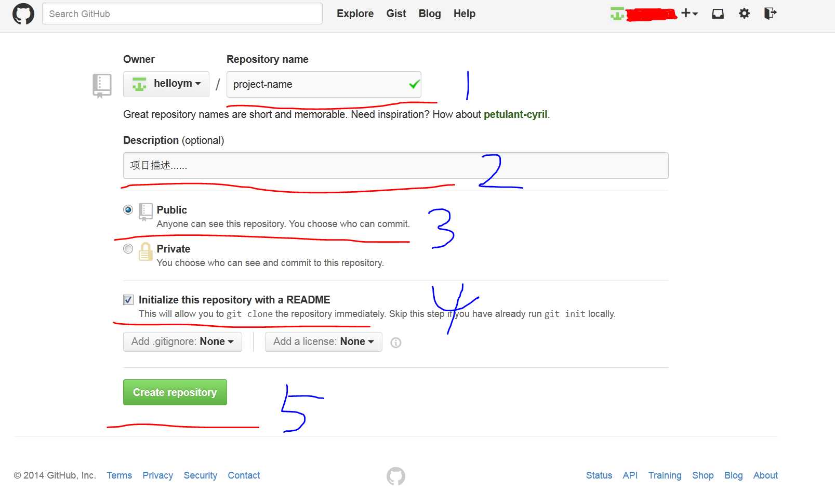Click the Description text field
This screenshot has width=835, height=504.
click(x=396, y=165)
